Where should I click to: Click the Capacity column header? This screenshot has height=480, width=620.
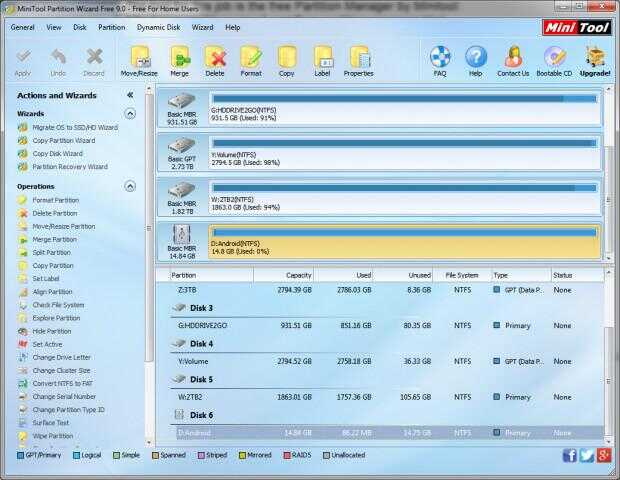click(284, 275)
